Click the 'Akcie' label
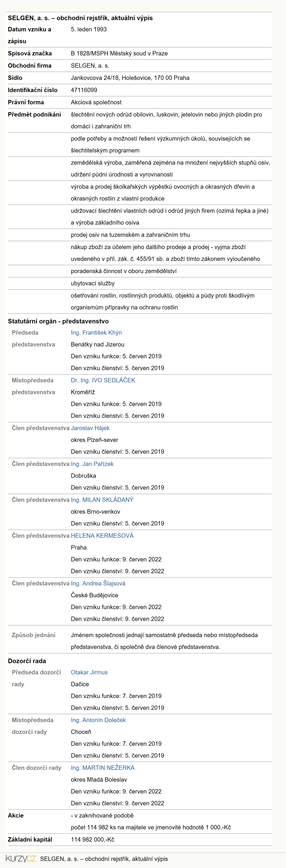Image resolution: width=286 pixels, height=868 pixels. (x=16, y=815)
